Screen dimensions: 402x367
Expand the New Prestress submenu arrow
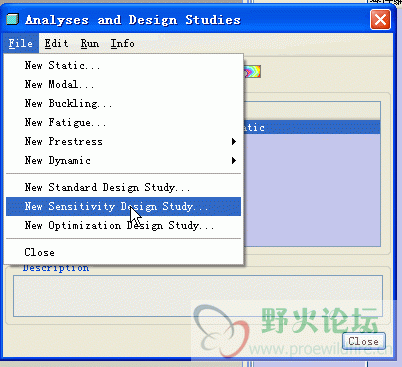click(234, 142)
